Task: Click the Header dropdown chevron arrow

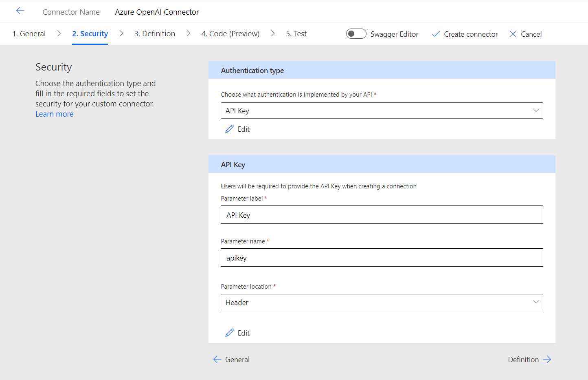Action: [536, 302]
